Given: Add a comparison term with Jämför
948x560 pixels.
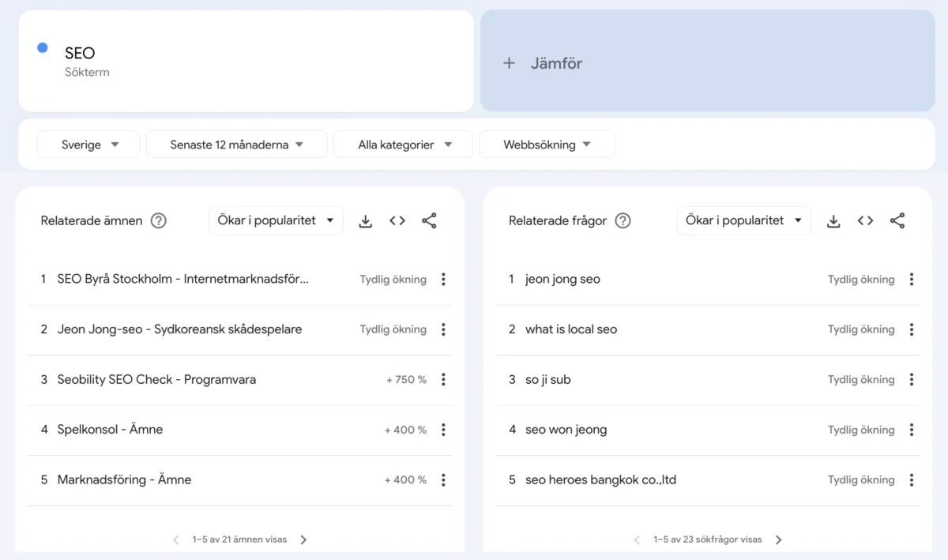Looking at the screenshot, I should 708,61.
